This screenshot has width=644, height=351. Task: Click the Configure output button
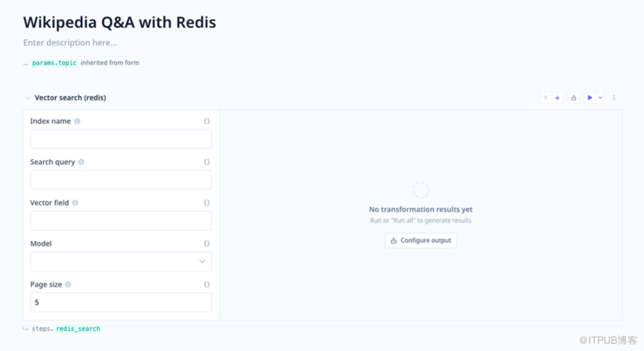420,240
